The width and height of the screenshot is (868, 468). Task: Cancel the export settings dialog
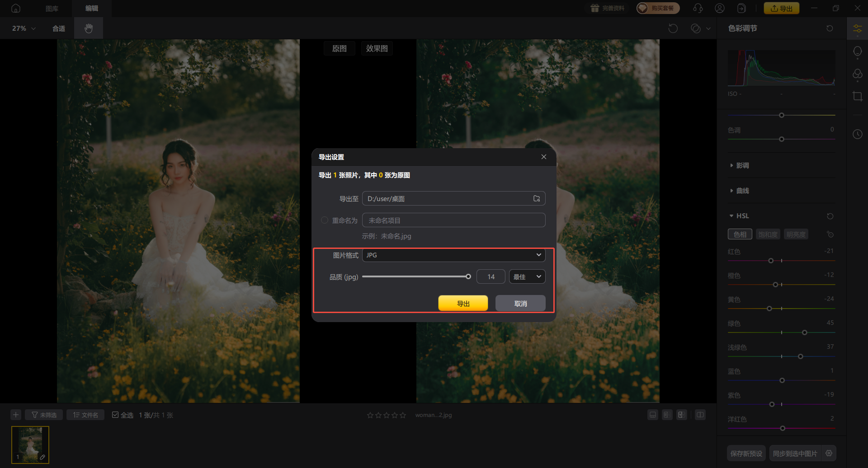(x=520, y=304)
